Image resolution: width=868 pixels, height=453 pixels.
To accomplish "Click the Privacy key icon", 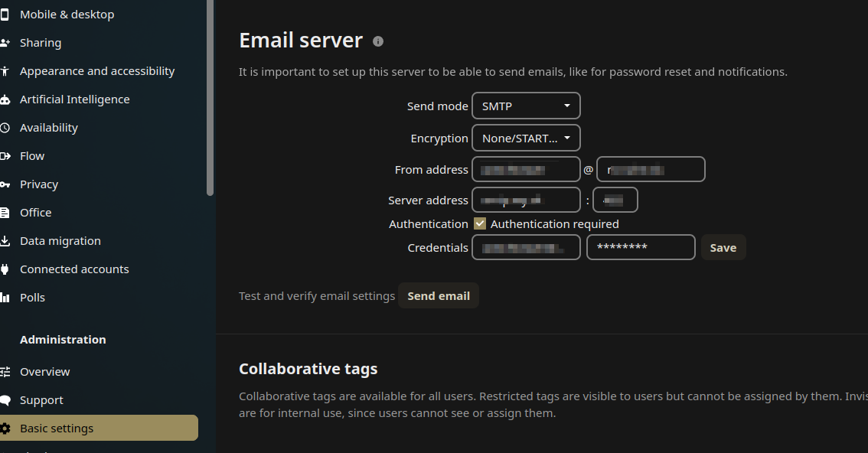I will 5,184.
